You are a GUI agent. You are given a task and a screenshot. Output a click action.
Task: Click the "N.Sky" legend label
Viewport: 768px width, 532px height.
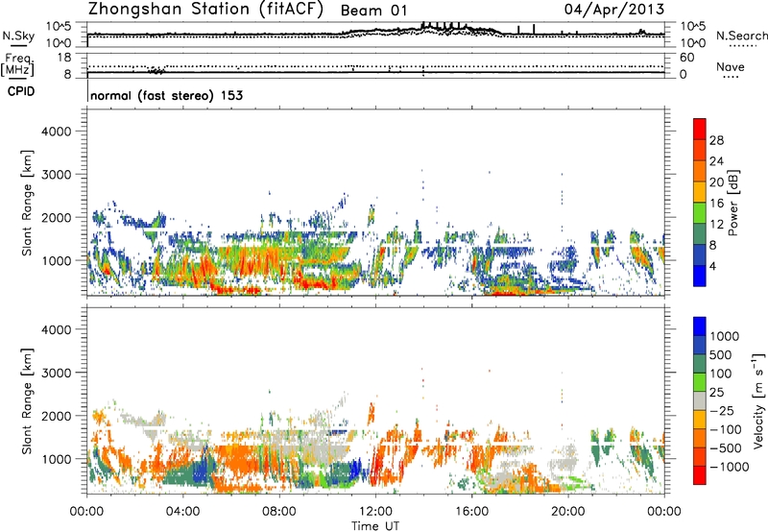[x=18, y=36]
